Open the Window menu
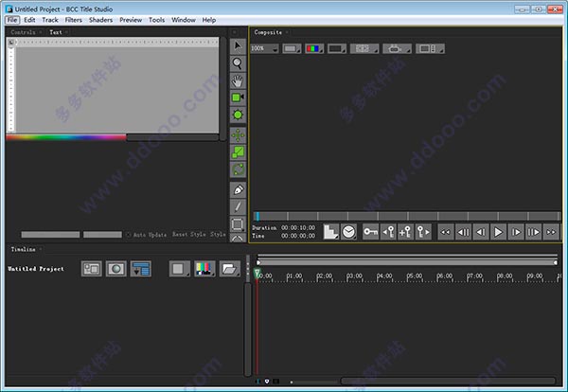 [x=184, y=20]
